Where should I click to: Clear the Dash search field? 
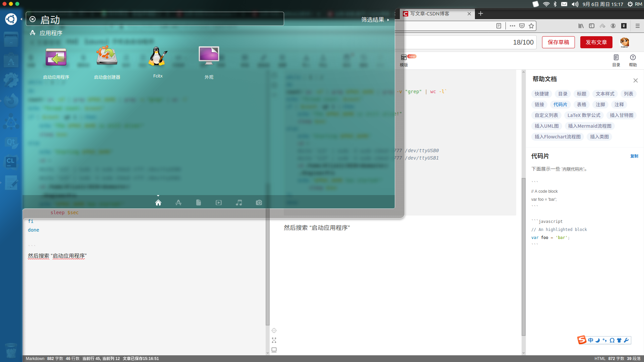[x=33, y=19]
